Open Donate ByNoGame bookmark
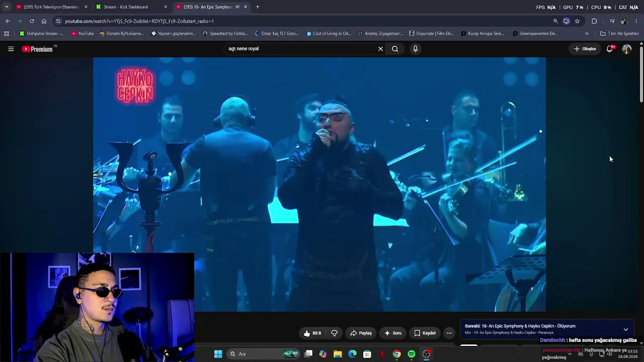The image size is (644, 362). 121,34
